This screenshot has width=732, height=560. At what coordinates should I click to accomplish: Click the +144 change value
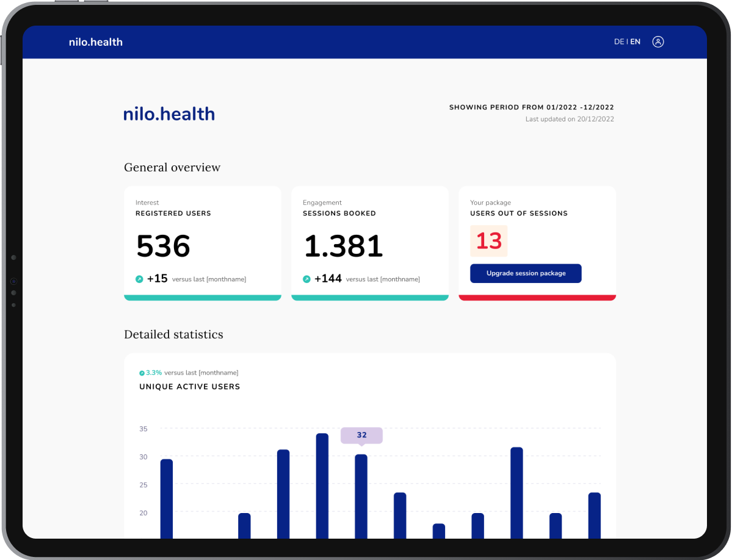328,279
